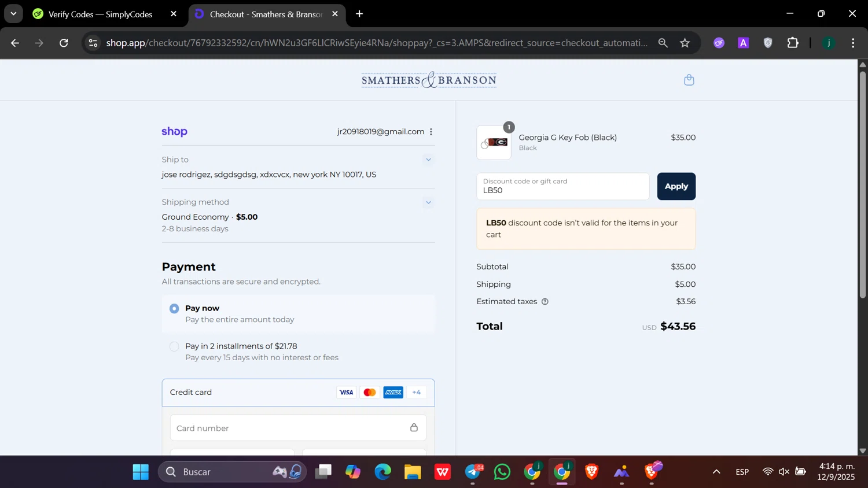Click the shield extension icon in toolbar
Image resolution: width=868 pixels, height=488 pixels.
coord(768,43)
